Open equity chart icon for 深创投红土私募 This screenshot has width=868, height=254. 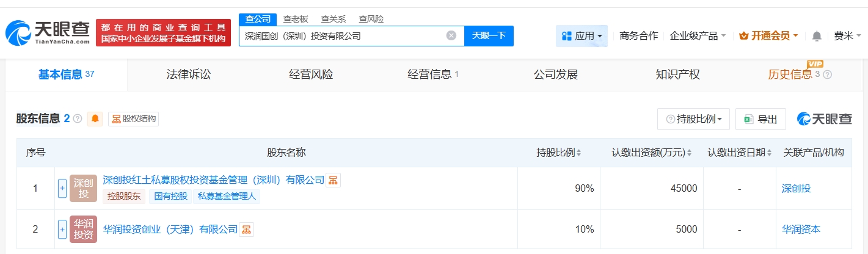[x=333, y=180]
